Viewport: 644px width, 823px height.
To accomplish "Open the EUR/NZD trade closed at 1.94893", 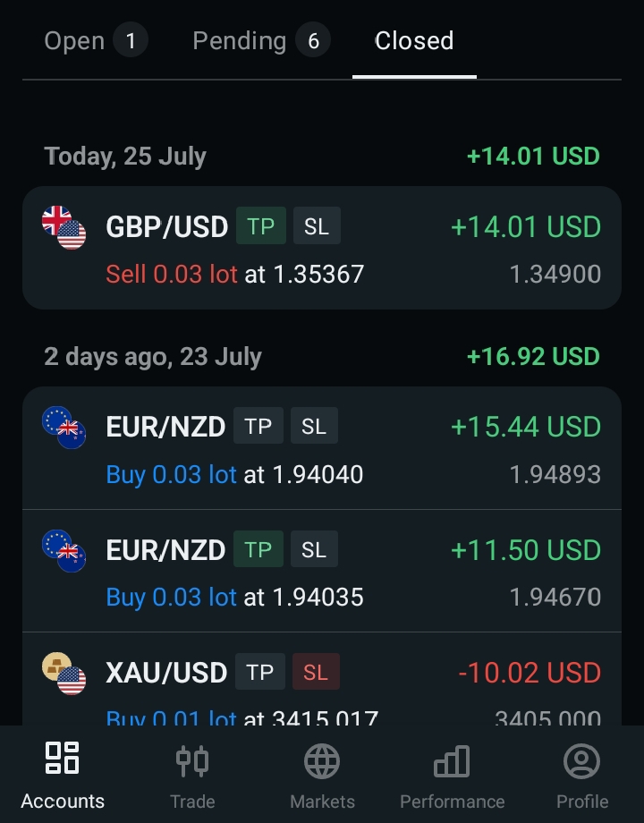I will click(x=322, y=448).
